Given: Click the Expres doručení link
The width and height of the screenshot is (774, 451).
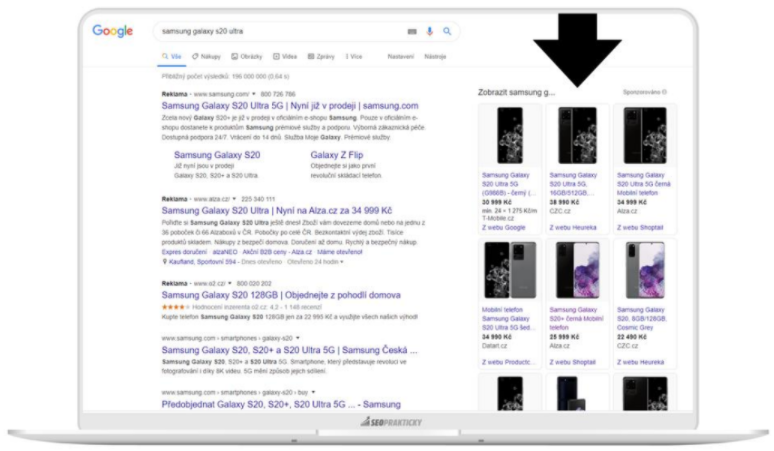Looking at the screenshot, I should click(x=184, y=252).
